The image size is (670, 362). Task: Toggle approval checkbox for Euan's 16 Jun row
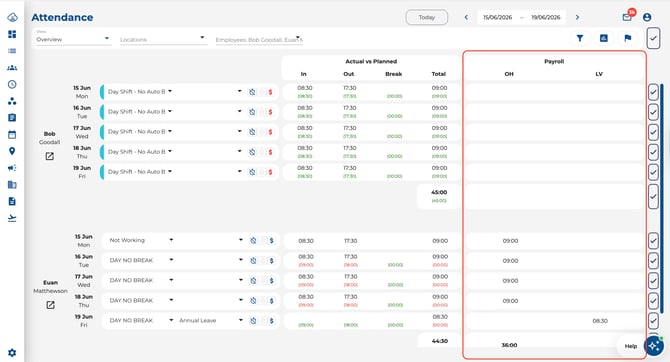[x=653, y=261]
